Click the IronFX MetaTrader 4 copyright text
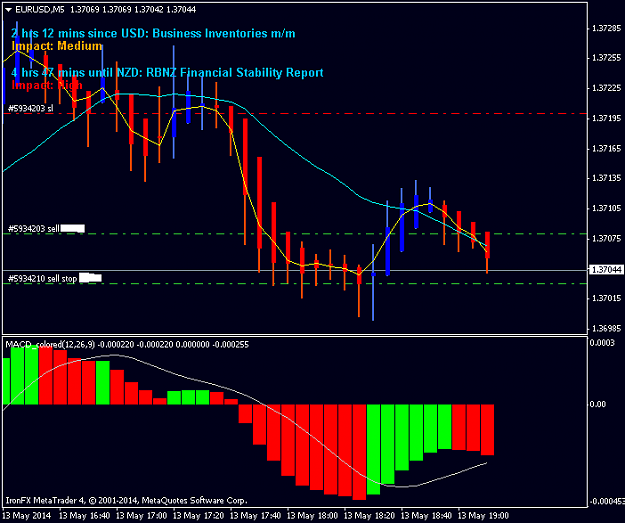This screenshot has height=523, width=625. (126, 500)
